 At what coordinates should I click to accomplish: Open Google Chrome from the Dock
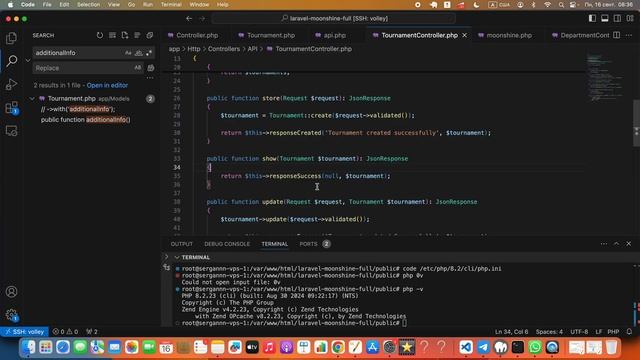[338, 347]
